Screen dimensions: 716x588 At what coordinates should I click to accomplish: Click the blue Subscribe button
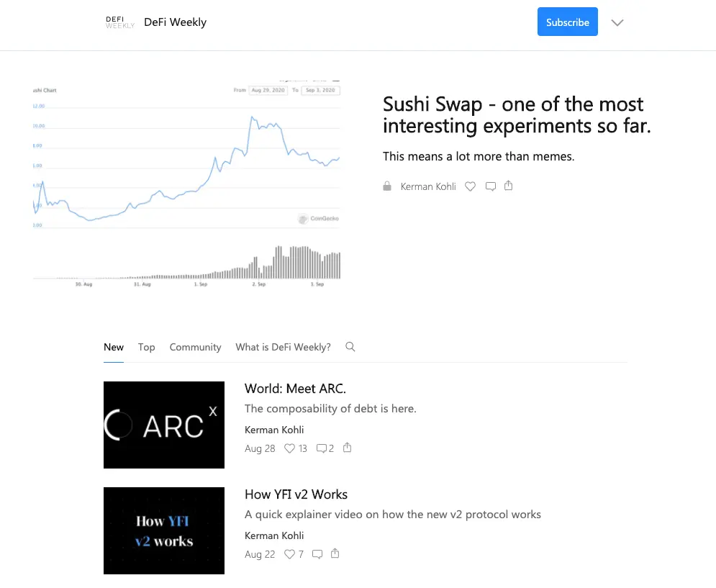point(568,22)
